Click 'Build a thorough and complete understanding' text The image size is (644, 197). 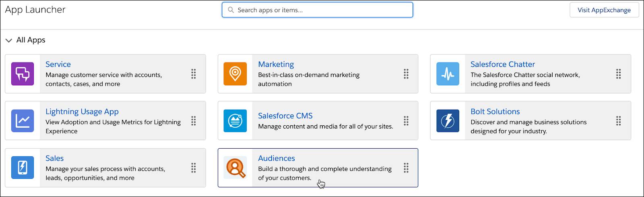pos(325,173)
